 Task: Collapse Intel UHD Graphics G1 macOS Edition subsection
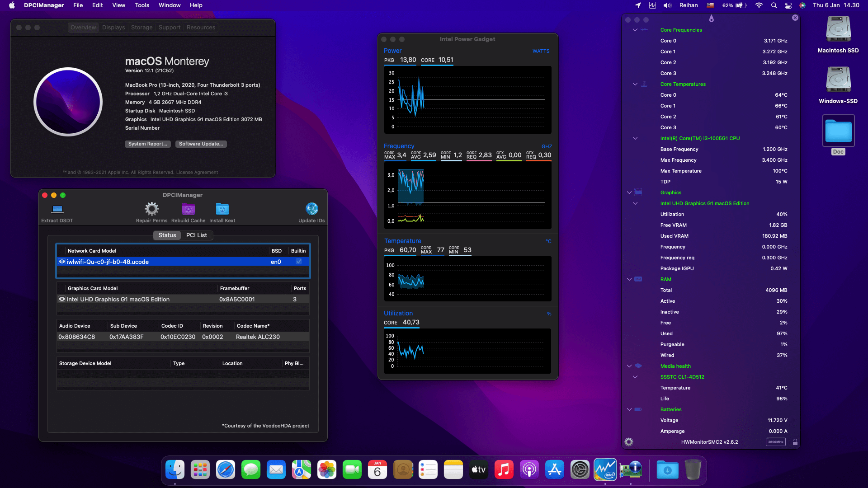[x=635, y=203]
